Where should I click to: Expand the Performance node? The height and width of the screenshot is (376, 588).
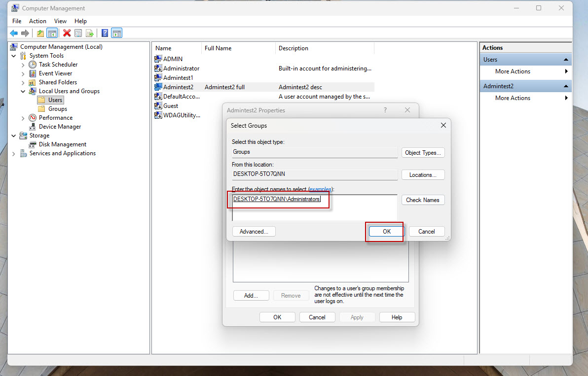23,118
